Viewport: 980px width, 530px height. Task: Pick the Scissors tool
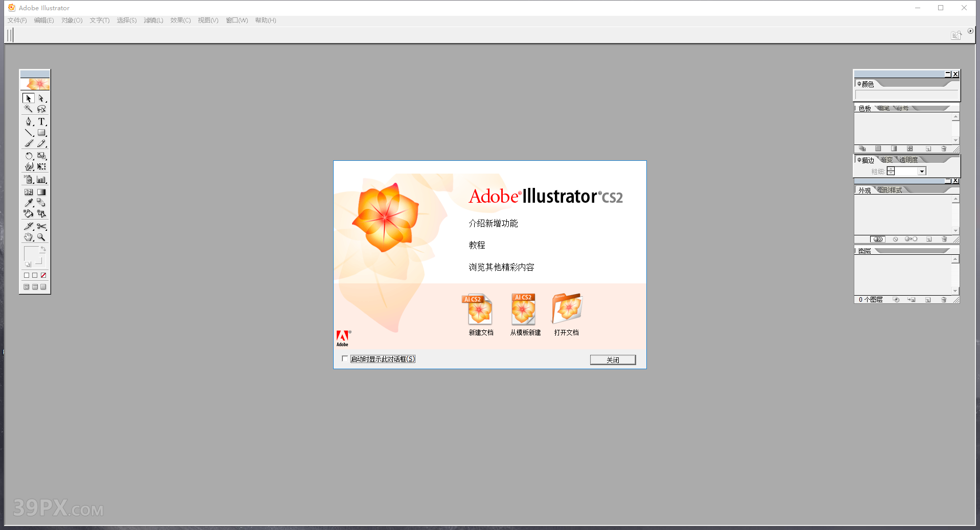[42, 226]
